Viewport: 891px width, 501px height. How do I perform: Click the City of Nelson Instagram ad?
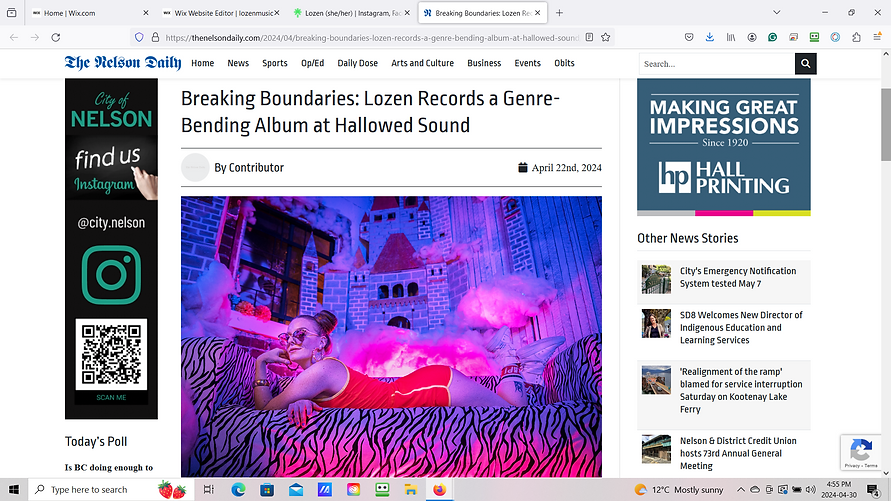111,249
